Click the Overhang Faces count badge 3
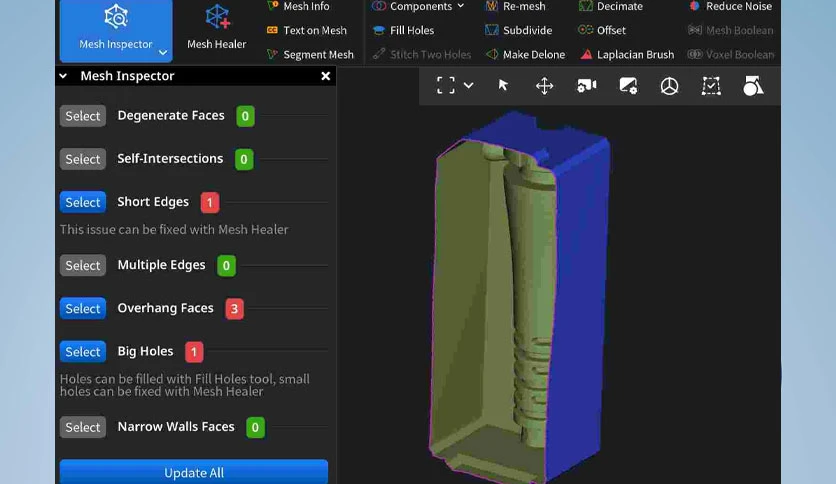 click(x=235, y=309)
